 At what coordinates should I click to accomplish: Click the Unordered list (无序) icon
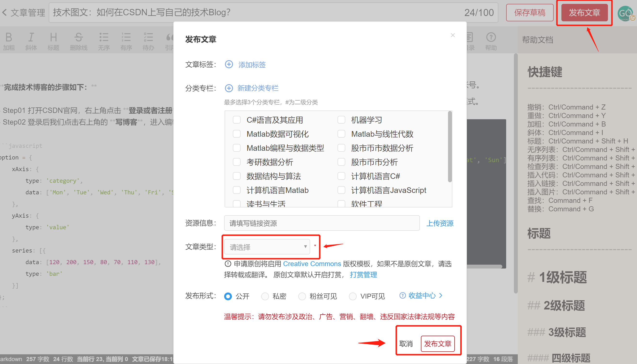(104, 41)
